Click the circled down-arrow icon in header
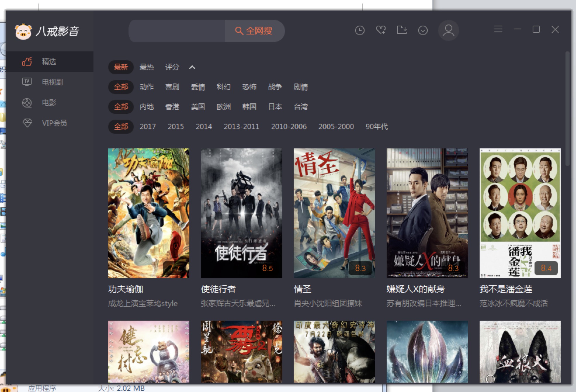 click(423, 30)
